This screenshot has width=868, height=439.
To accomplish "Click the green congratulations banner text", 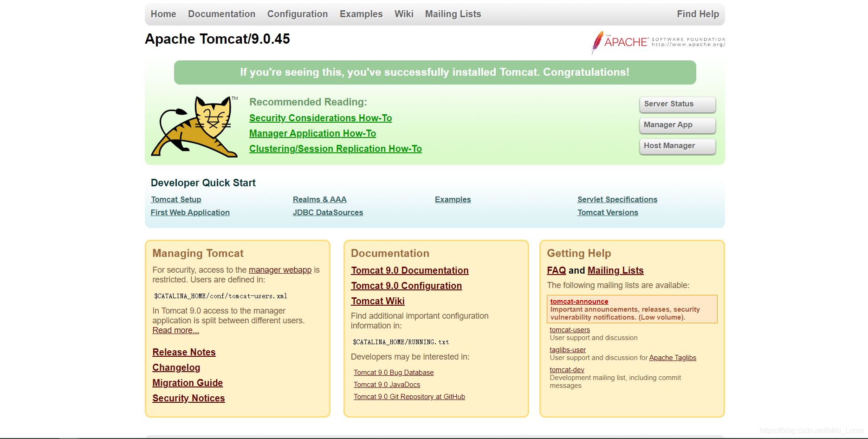I will click(x=434, y=72).
